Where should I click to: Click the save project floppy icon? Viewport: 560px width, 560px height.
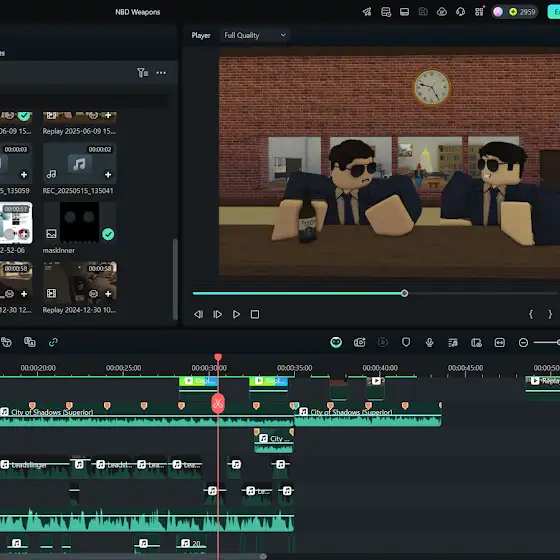click(x=423, y=12)
